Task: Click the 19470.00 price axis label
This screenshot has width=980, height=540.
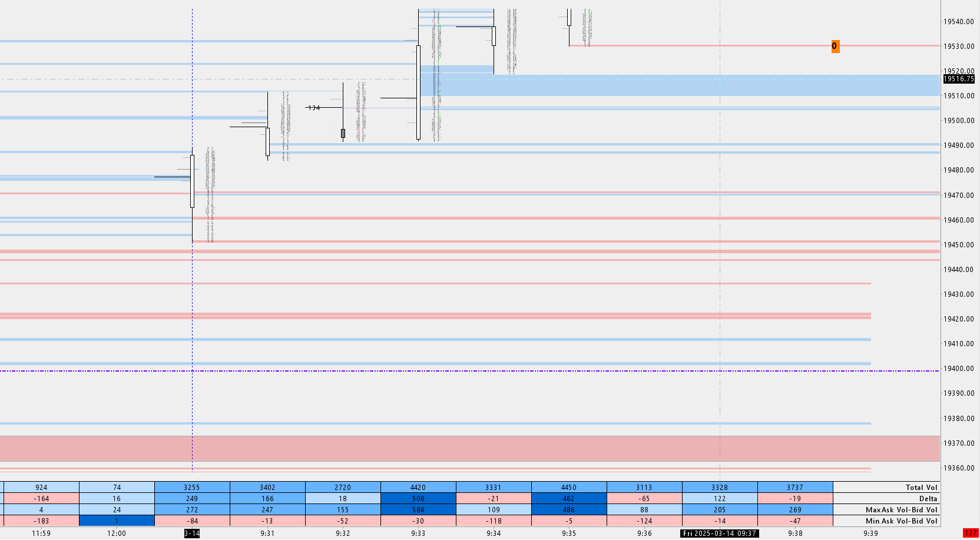Action: 959,196
